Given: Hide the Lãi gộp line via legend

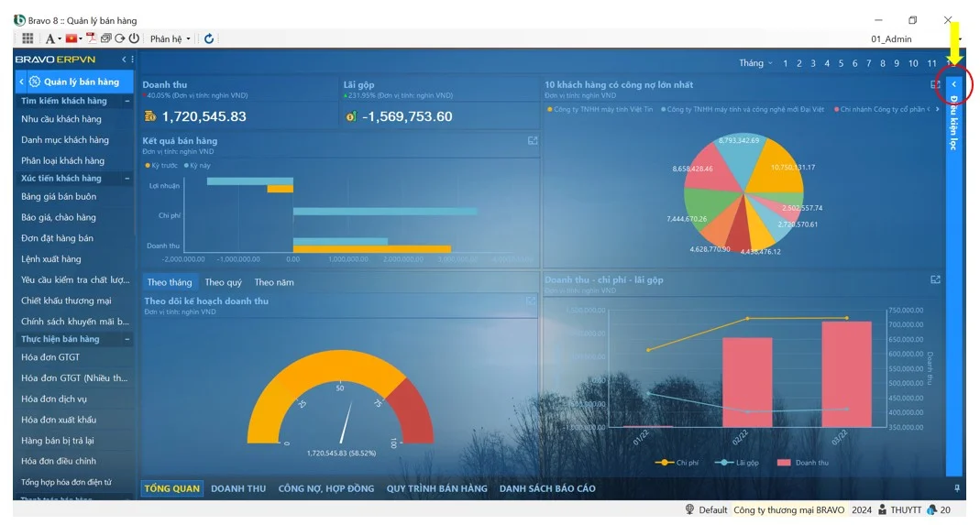Looking at the screenshot, I should click(x=742, y=463).
